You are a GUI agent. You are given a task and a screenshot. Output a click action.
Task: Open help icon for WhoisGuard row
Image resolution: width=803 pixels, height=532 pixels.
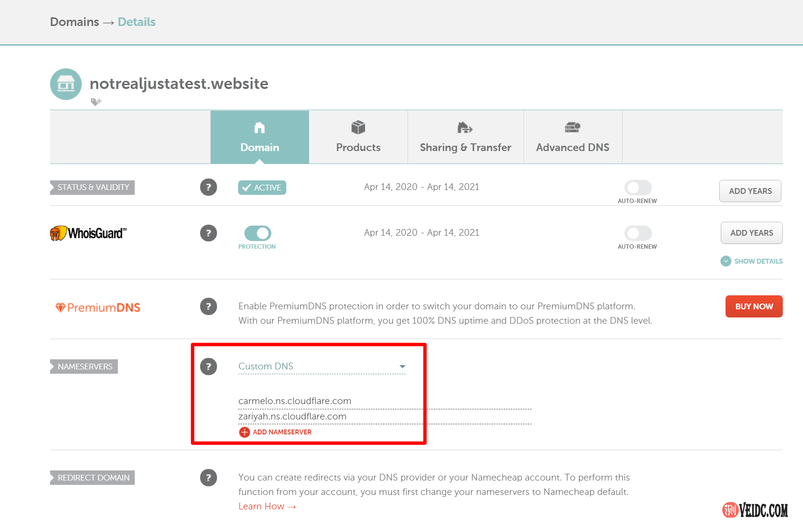coord(208,233)
